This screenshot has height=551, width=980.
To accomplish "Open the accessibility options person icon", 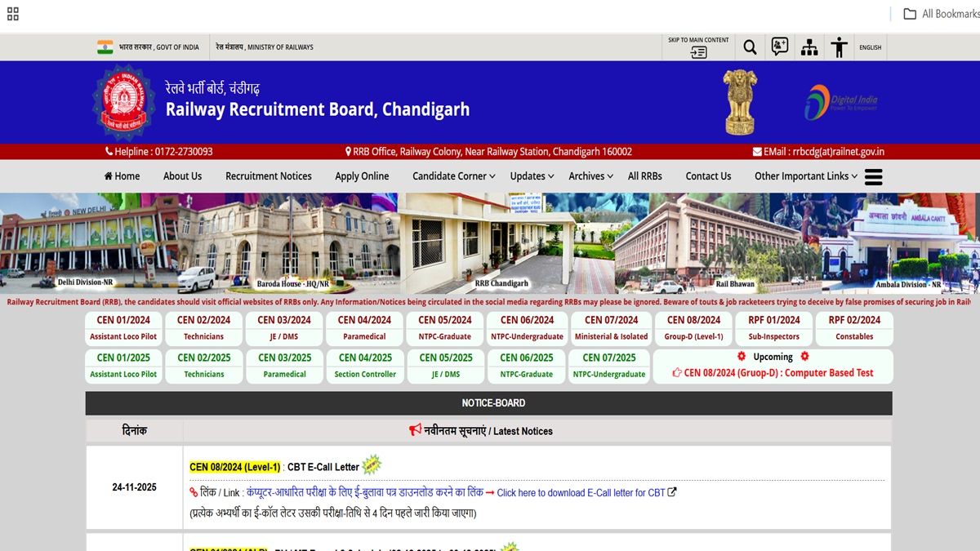I will (x=839, y=47).
